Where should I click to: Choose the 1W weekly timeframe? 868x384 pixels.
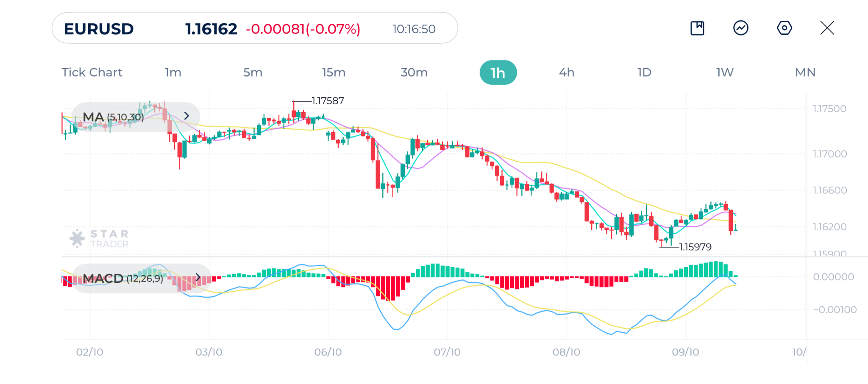pyautogui.click(x=725, y=72)
